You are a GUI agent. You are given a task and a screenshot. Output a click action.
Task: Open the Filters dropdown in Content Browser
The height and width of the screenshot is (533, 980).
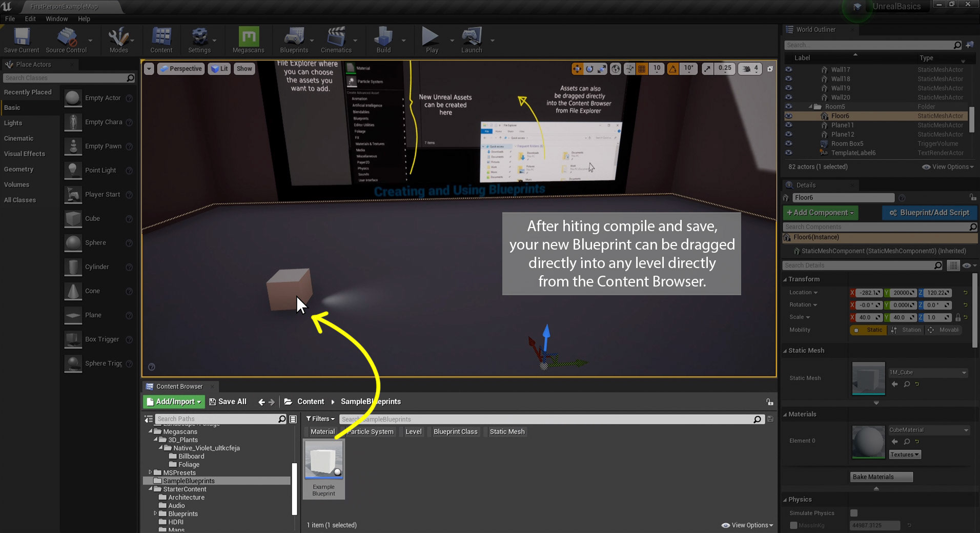tap(320, 419)
